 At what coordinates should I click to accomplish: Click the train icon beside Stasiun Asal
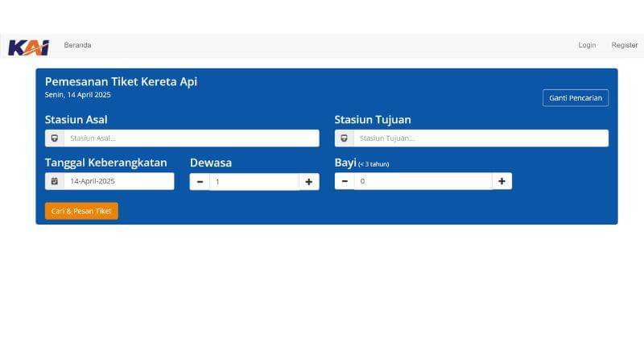pos(54,138)
